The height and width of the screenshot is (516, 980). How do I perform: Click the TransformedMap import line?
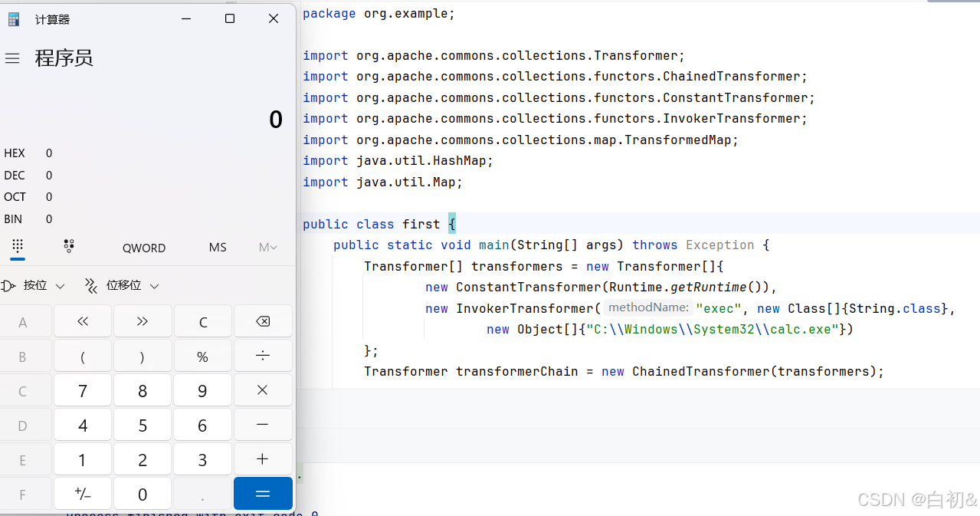pos(521,140)
